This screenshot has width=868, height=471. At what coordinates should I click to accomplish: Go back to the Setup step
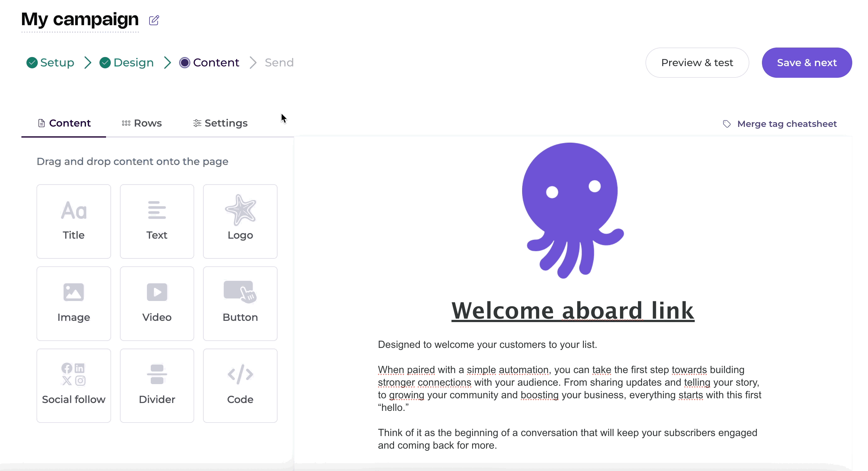click(x=51, y=63)
